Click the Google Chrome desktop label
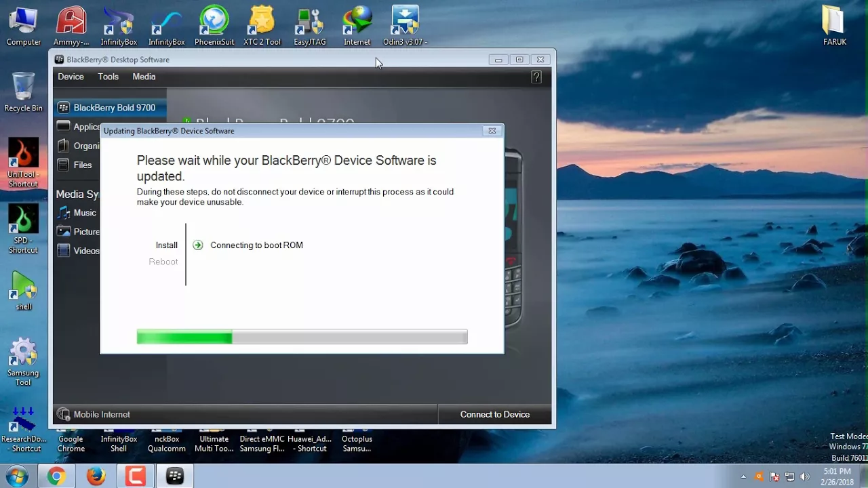Screen dimensions: 868x488 pos(71,444)
